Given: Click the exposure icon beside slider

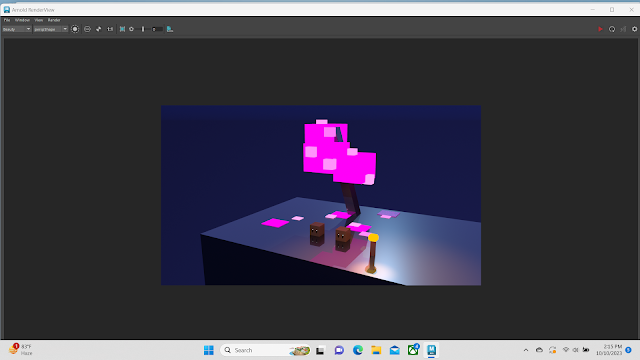Looking at the screenshot, I should tap(131, 29).
